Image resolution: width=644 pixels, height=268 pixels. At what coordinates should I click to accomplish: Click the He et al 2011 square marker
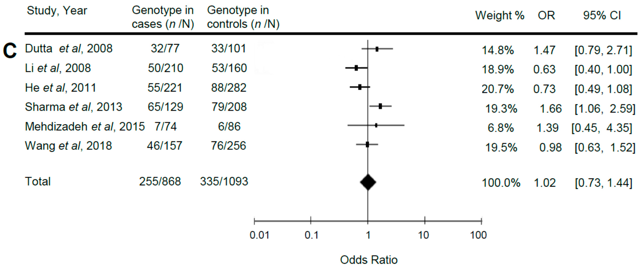pos(360,87)
